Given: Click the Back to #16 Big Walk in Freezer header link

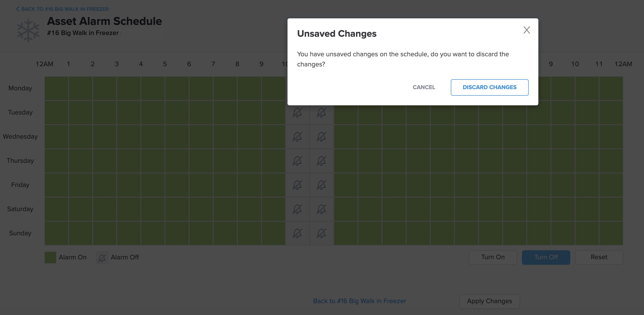Looking at the screenshot, I should click(x=65, y=9).
